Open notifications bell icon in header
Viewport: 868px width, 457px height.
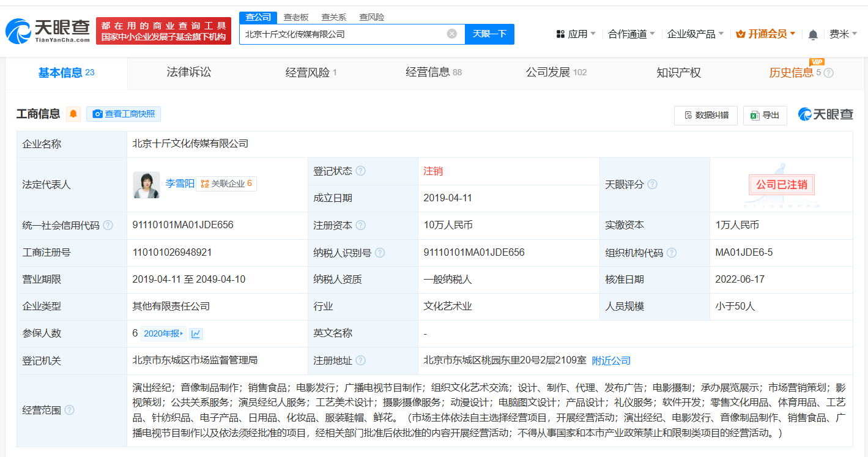[x=813, y=34]
